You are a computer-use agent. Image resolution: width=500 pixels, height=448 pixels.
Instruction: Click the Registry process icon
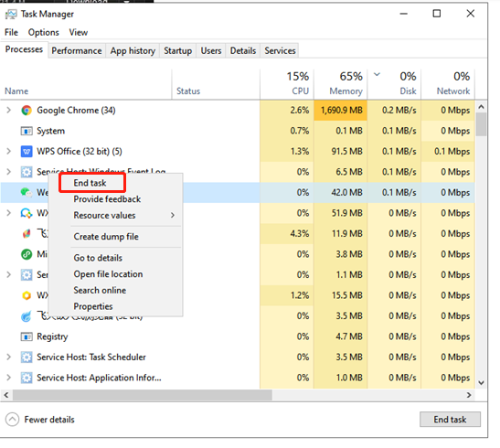coord(27,336)
